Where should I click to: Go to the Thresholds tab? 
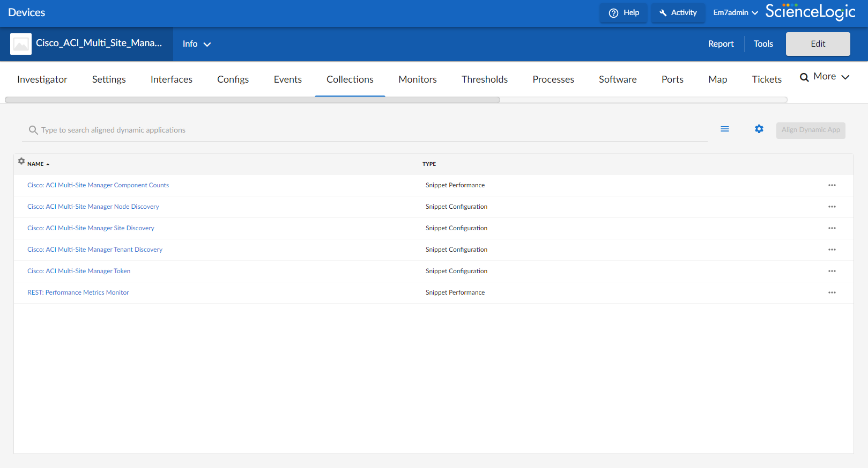485,79
